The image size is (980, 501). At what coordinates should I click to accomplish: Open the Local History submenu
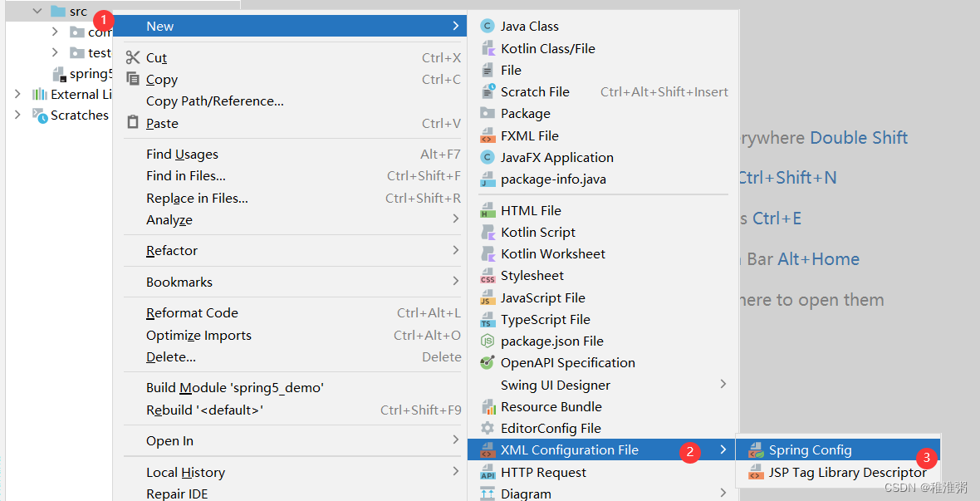point(290,472)
